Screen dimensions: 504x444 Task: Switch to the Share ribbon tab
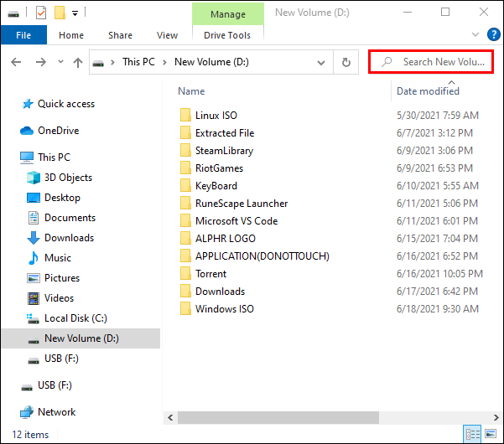(120, 35)
